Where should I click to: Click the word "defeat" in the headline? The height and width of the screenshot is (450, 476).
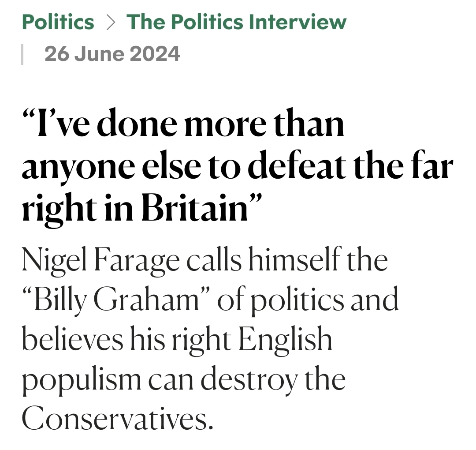coord(298,165)
